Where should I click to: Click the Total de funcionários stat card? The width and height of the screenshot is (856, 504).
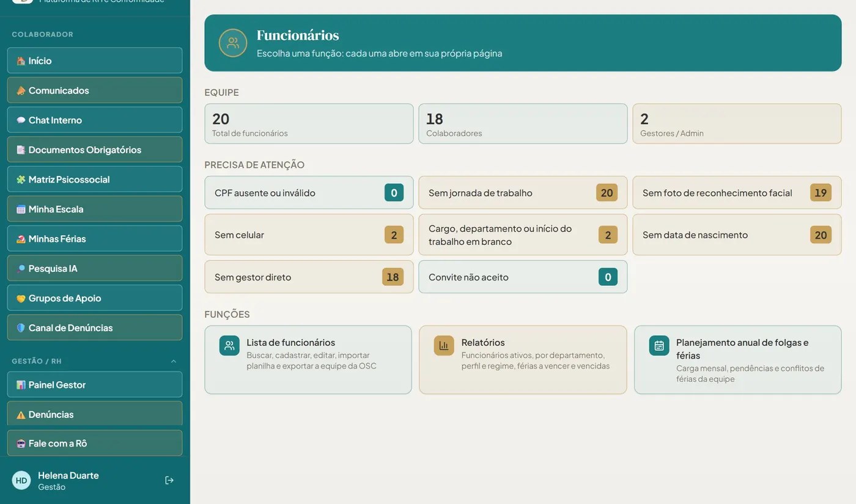pos(309,124)
